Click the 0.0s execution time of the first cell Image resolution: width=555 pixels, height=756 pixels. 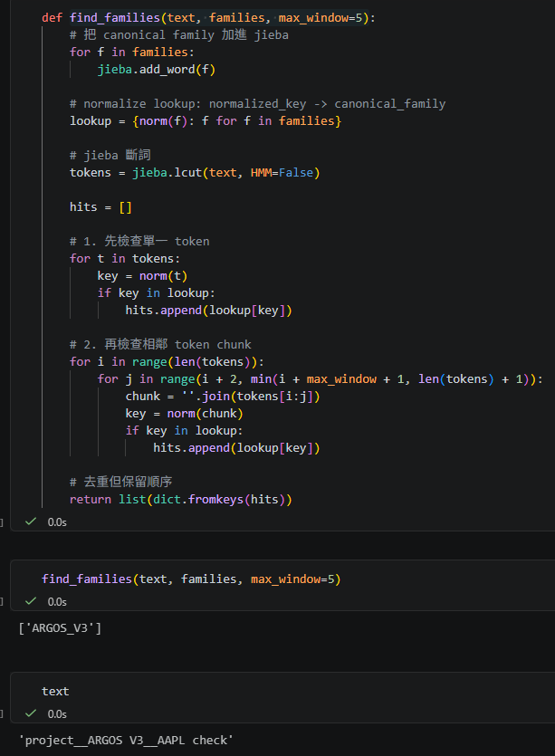[57, 522]
